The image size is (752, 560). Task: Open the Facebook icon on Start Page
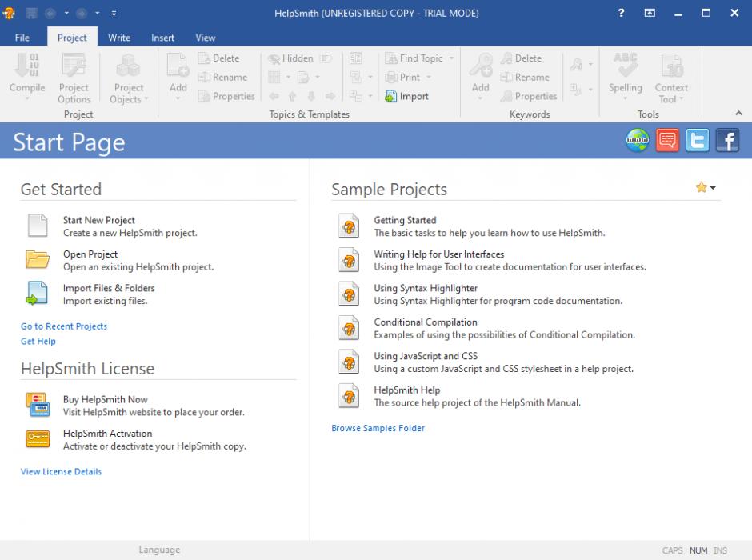click(x=727, y=141)
